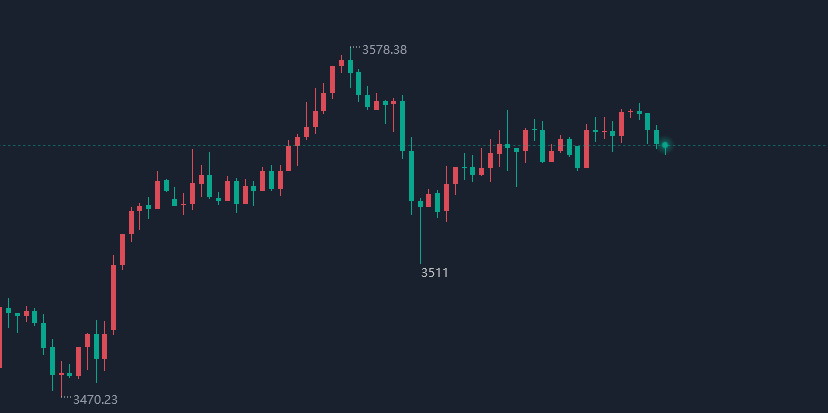Click the 3470.23 low price label
Screen dimensions: 828x413
click(x=95, y=399)
